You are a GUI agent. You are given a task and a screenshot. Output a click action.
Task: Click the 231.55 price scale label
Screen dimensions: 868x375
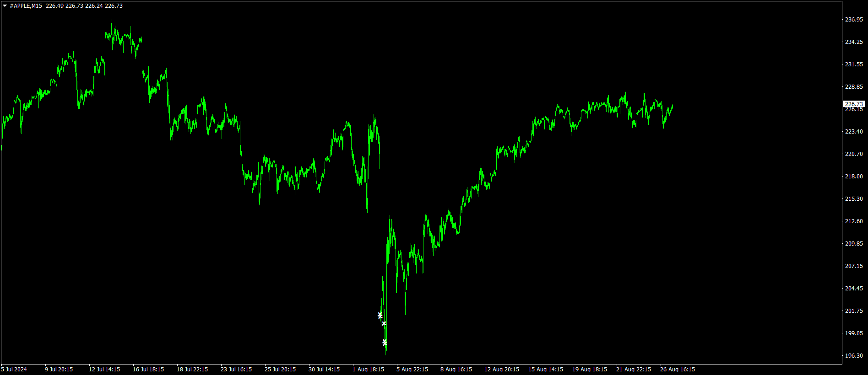[x=854, y=64]
